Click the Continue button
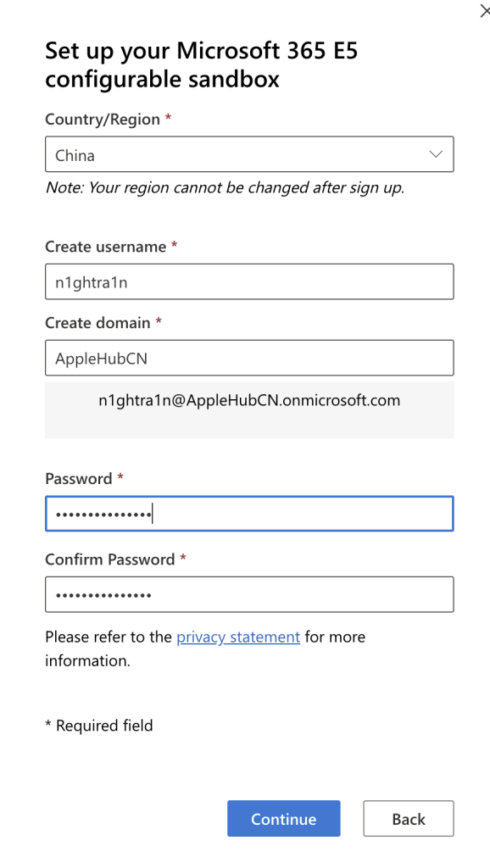The image size is (490, 868). (283, 818)
